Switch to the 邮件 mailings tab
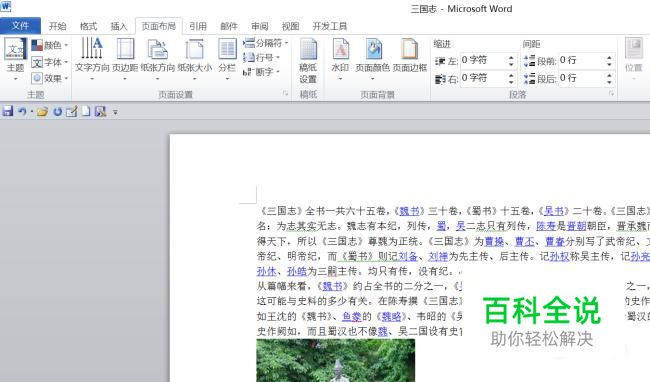 pos(229,26)
